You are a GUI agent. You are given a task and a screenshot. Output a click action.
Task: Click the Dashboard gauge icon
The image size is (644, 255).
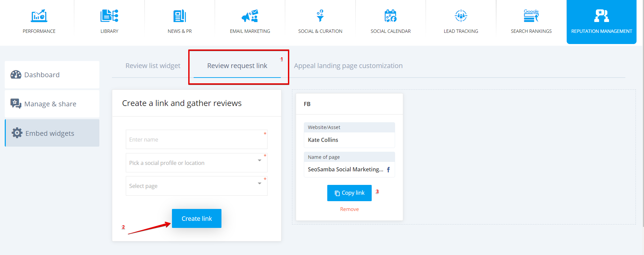(x=16, y=75)
